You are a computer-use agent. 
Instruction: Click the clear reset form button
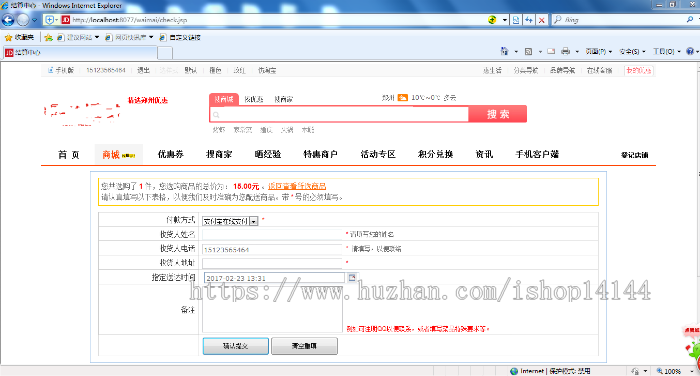tap(304, 346)
